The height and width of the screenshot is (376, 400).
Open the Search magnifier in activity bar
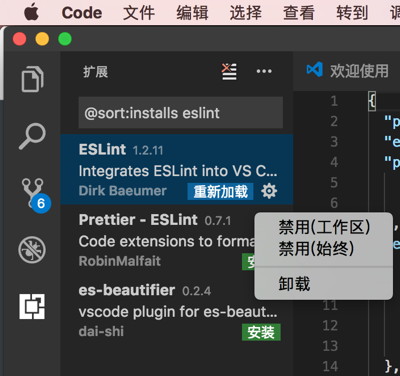[32, 136]
